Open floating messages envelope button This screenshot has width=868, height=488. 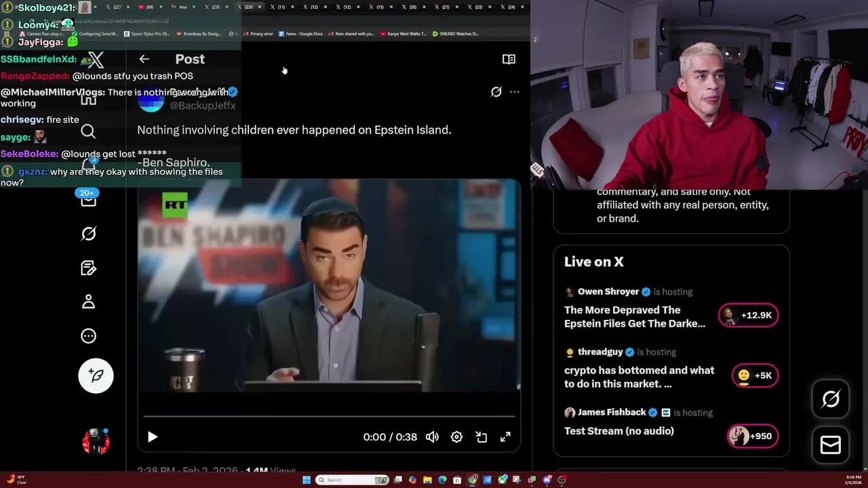click(x=831, y=445)
